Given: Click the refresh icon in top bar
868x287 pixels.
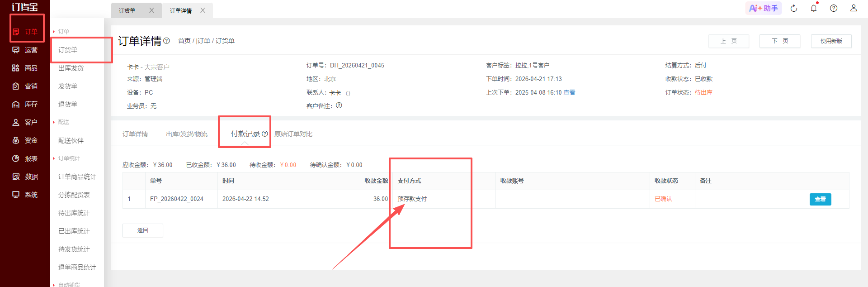Looking at the screenshot, I should click(794, 8).
